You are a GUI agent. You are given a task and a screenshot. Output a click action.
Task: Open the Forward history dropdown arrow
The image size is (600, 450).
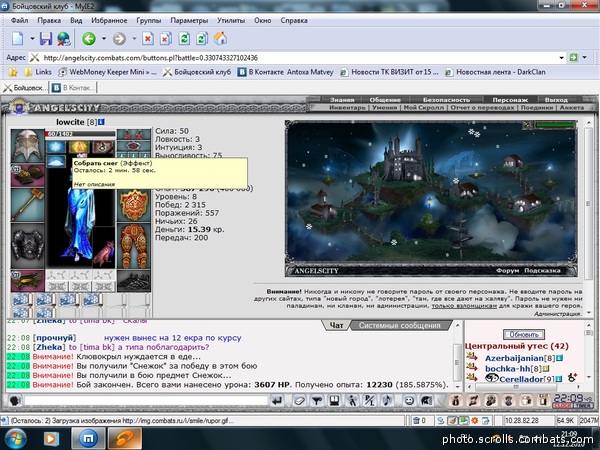(x=134, y=39)
